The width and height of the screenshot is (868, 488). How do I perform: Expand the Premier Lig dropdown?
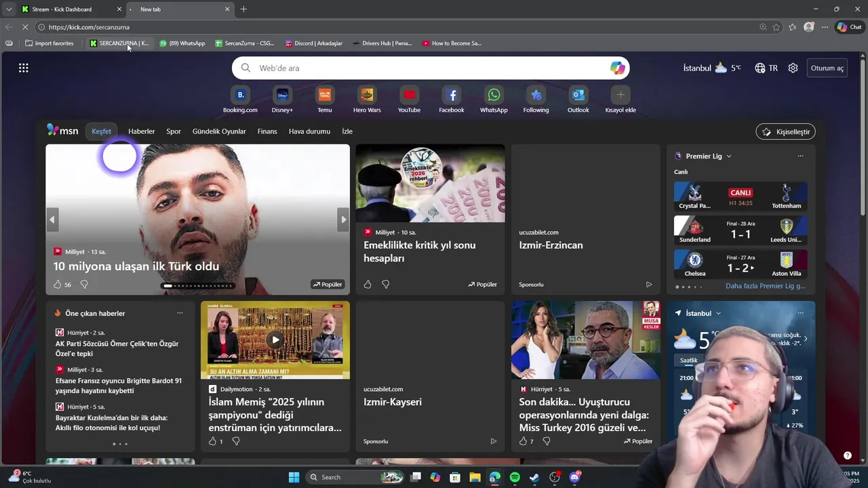coord(729,156)
